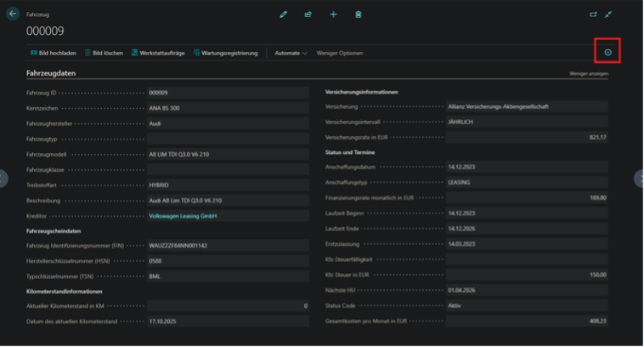Click the back arrow button

pos(12,14)
